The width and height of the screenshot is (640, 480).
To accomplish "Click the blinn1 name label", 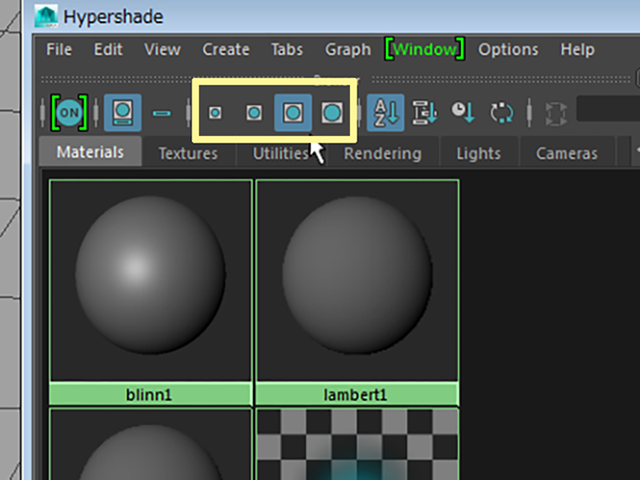I will (x=150, y=394).
